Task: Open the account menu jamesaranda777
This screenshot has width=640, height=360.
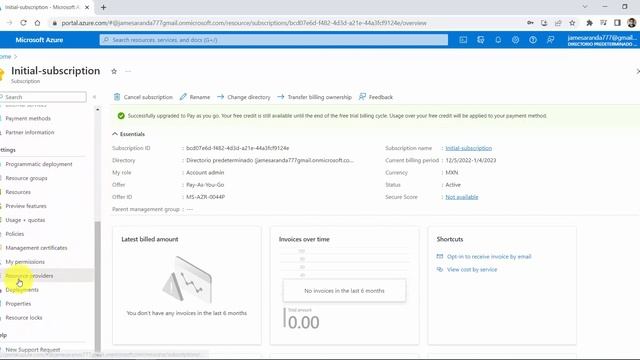Action: pyautogui.click(x=602, y=40)
